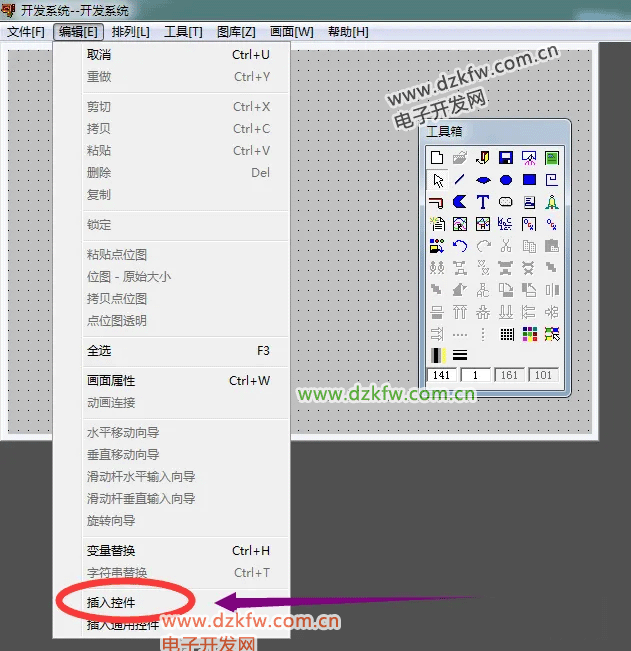
Task: Open the 工具[T] menu
Action: pyautogui.click(x=183, y=32)
